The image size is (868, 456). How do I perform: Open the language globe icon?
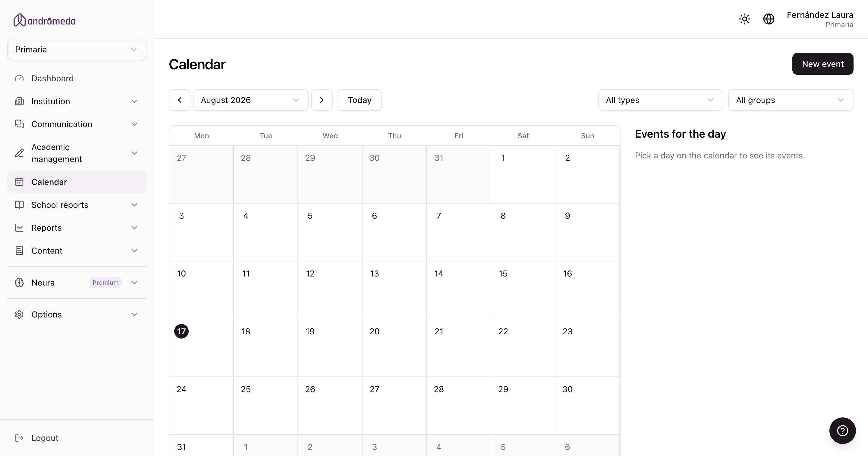pyautogui.click(x=769, y=19)
